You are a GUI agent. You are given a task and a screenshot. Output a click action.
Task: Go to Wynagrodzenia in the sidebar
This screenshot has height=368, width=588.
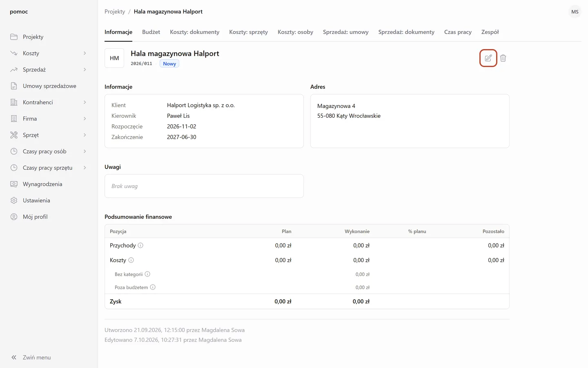49,184
